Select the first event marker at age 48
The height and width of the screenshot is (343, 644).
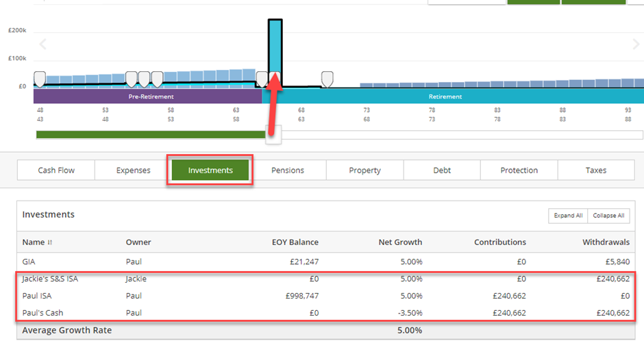point(40,79)
